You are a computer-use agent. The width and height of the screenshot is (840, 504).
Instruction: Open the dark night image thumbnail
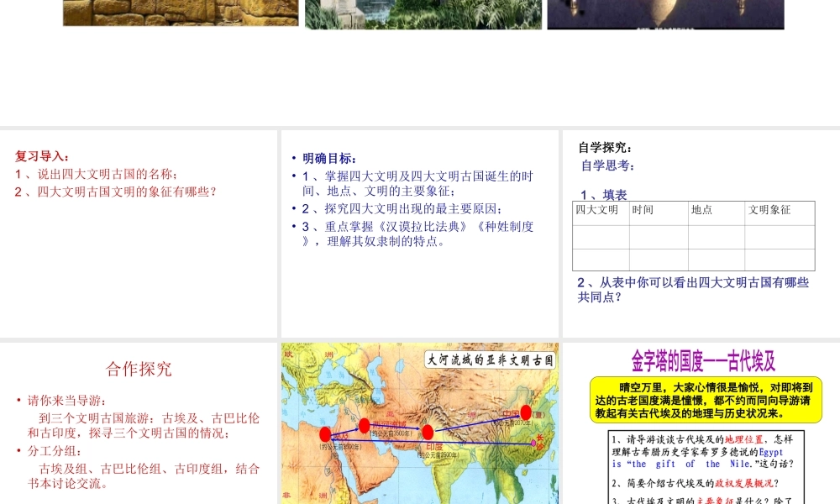(x=665, y=13)
